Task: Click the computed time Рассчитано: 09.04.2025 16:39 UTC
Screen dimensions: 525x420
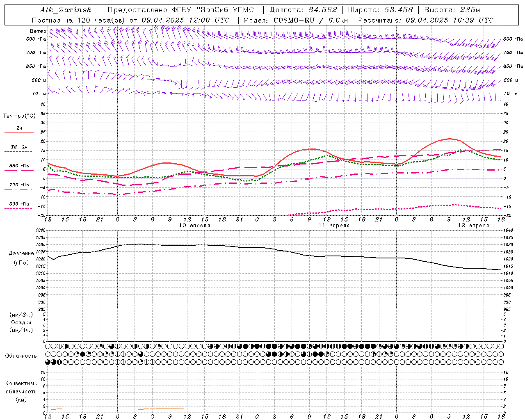Action: pyautogui.click(x=426, y=20)
